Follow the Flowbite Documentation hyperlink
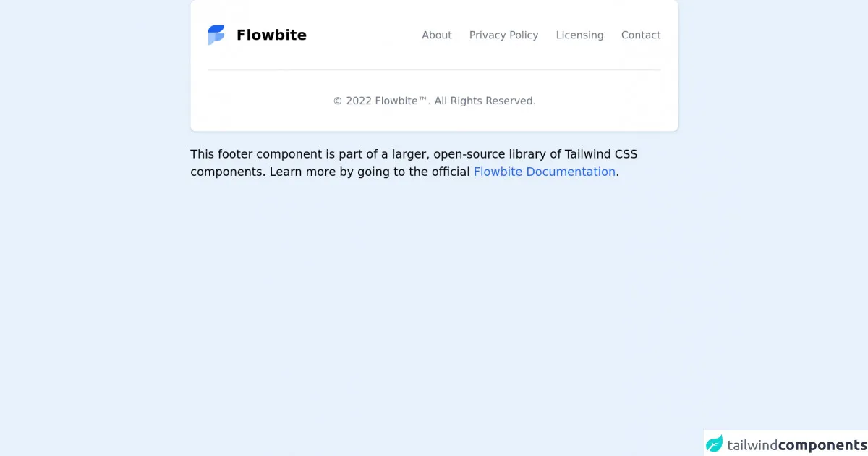Screen dimensions: 868x456 (x=544, y=172)
